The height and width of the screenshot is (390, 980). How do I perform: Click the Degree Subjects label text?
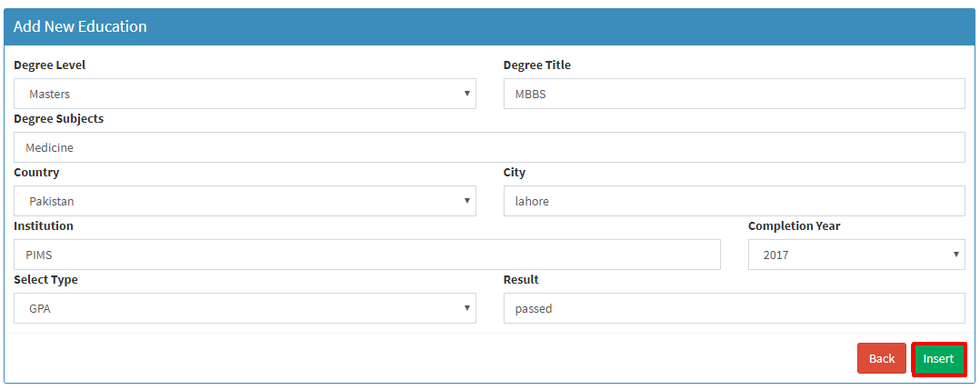[59, 119]
